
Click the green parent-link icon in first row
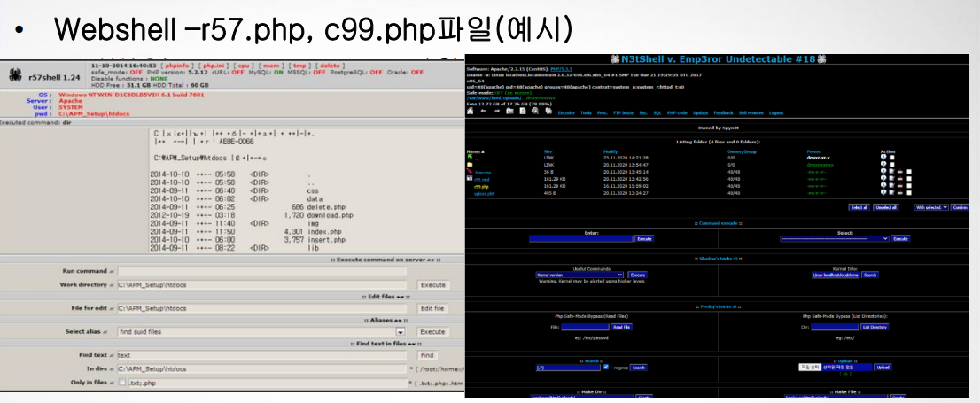click(x=470, y=157)
